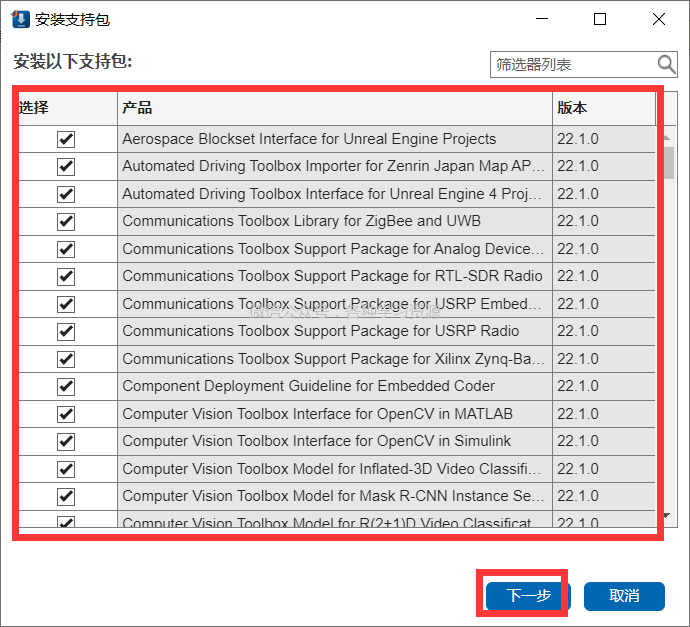
Task: Select 'Communications Toolbox Support Package for RTL-SDR Radio'
Action: point(332,276)
